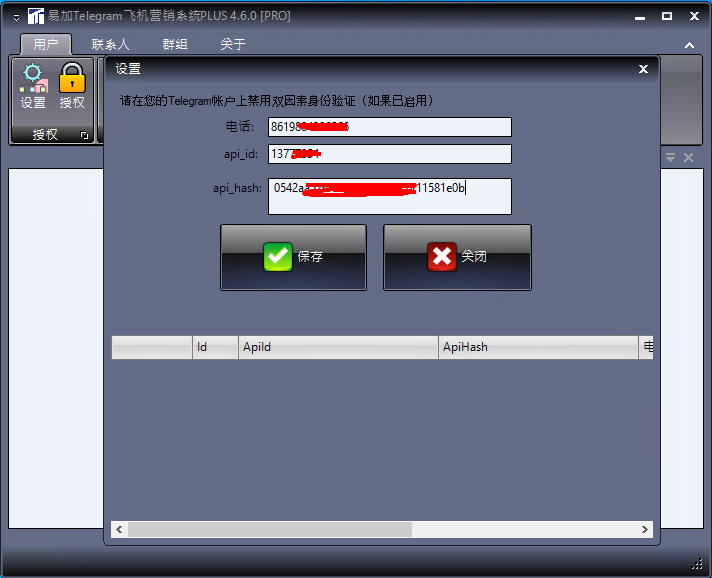
Task: Click inside the api_hash text box
Action: [390, 196]
